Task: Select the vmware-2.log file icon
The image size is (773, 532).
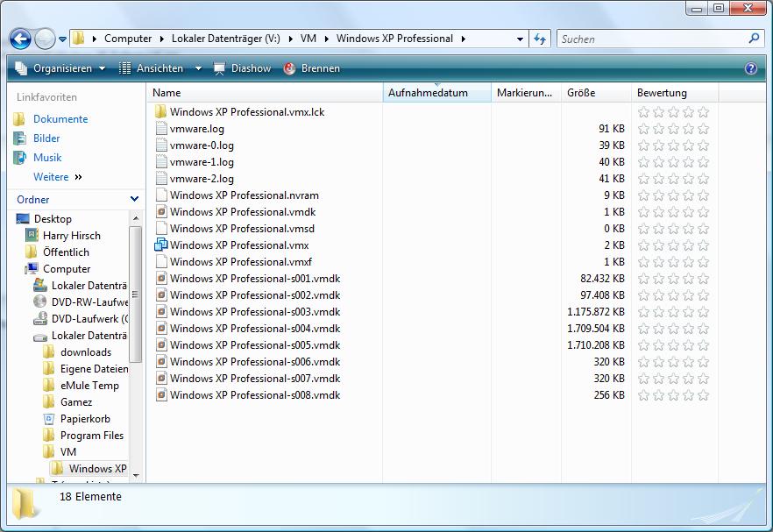Action: (160, 178)
